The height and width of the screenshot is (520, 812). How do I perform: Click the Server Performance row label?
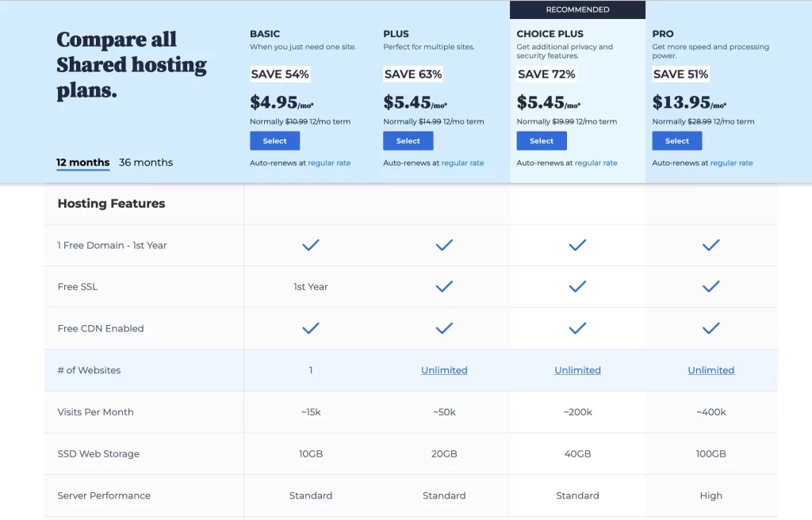pyautogui.click(x=104, y=495)
